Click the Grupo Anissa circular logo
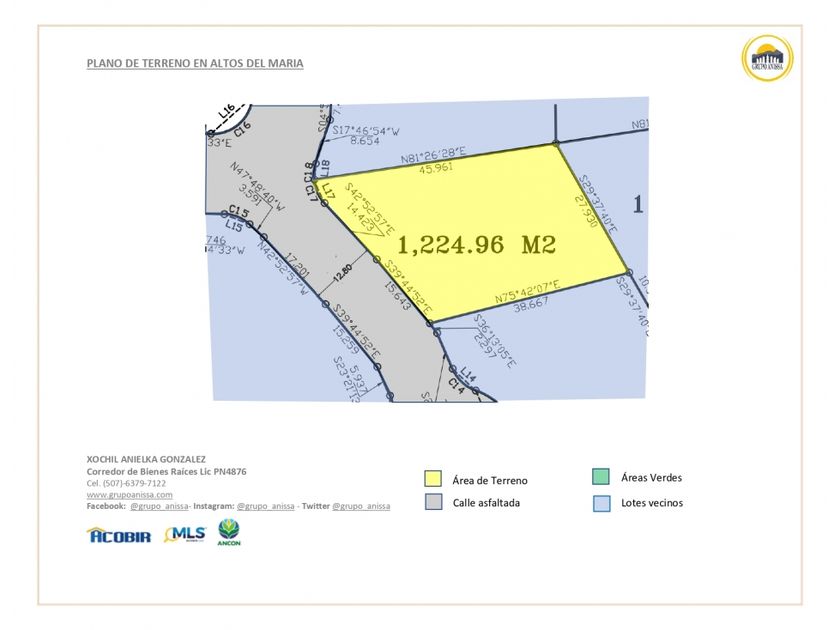Screen dimensions: 840x630 tap(767, 58)
